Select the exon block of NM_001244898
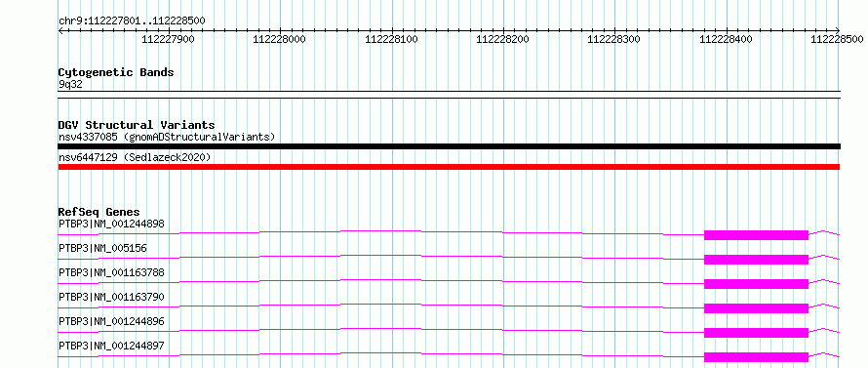868x368 pixels. click(x=756, y=235)
